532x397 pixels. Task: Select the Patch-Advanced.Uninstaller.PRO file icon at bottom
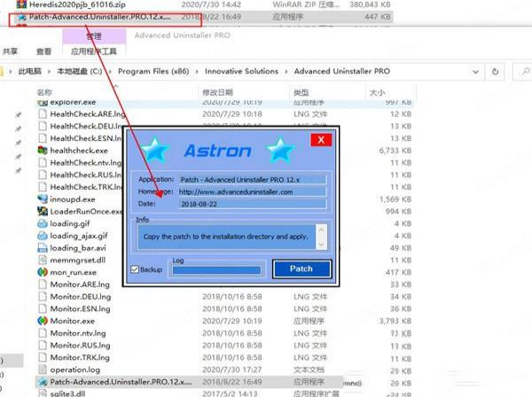(x=42, y=381)
